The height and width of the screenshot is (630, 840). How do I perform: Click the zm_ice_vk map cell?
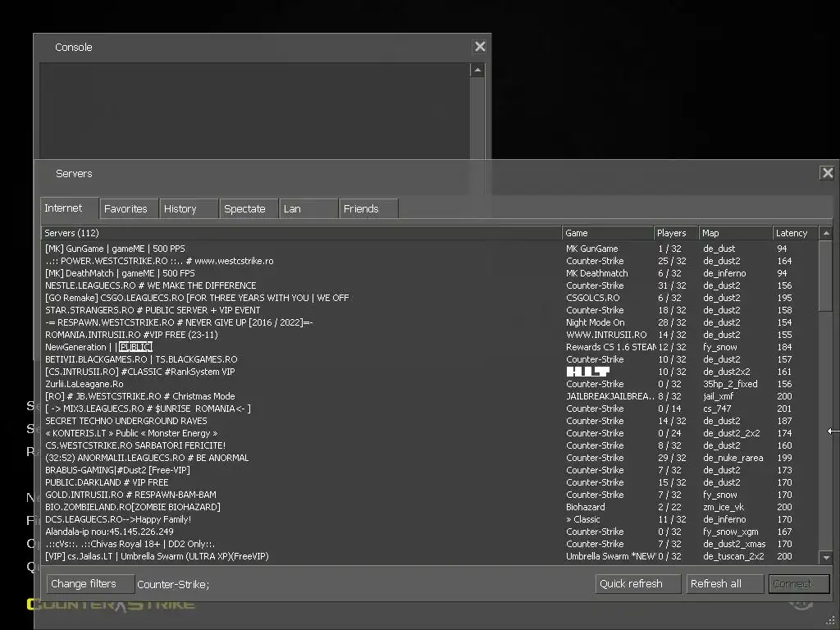click(x=724, y=507)
